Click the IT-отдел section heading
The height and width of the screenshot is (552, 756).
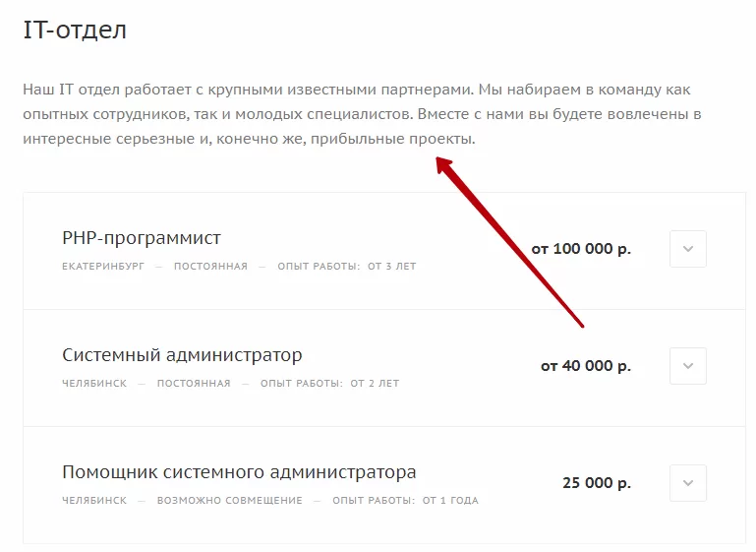pos(75,30)
